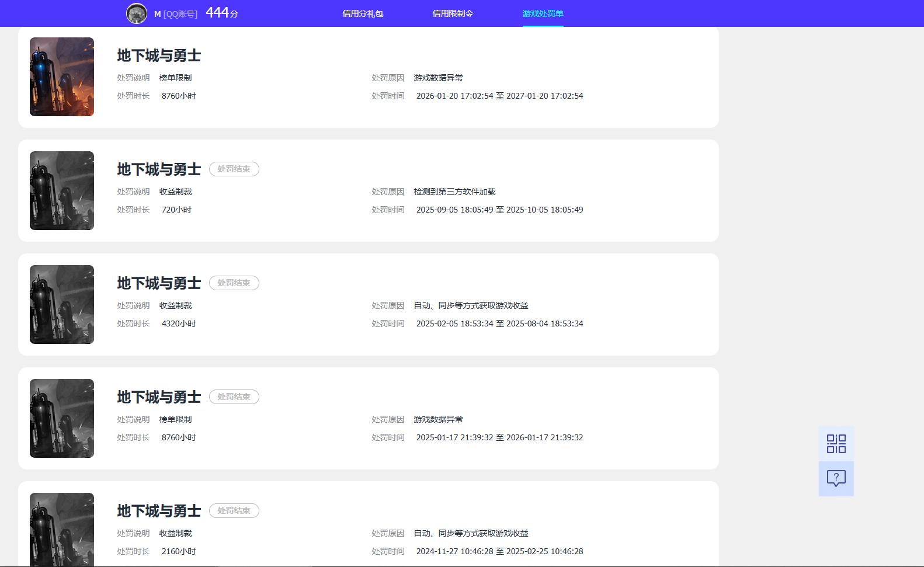Click the game thumbnail for the 2160小时 penalty

pos(62,528)
